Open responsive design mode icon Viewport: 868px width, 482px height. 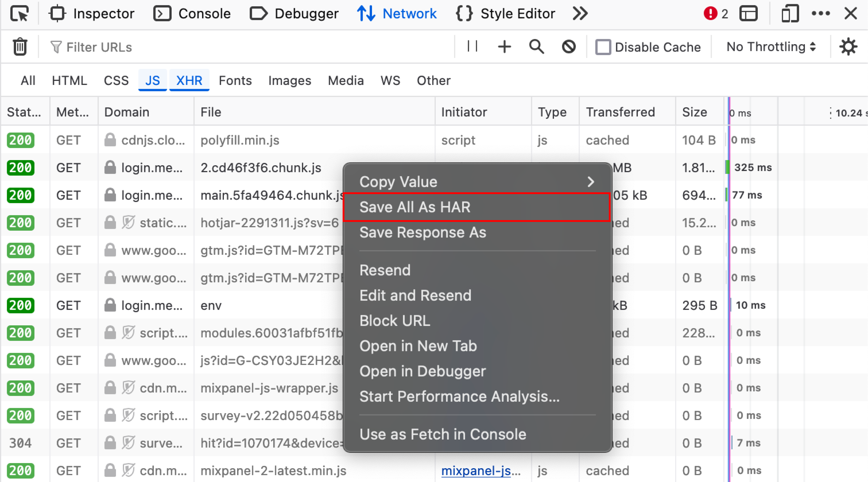[790, 14]
